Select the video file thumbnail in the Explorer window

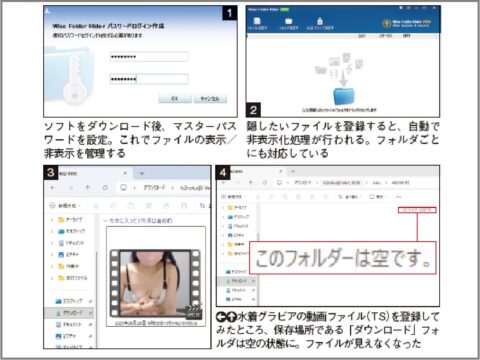(156, 277)
